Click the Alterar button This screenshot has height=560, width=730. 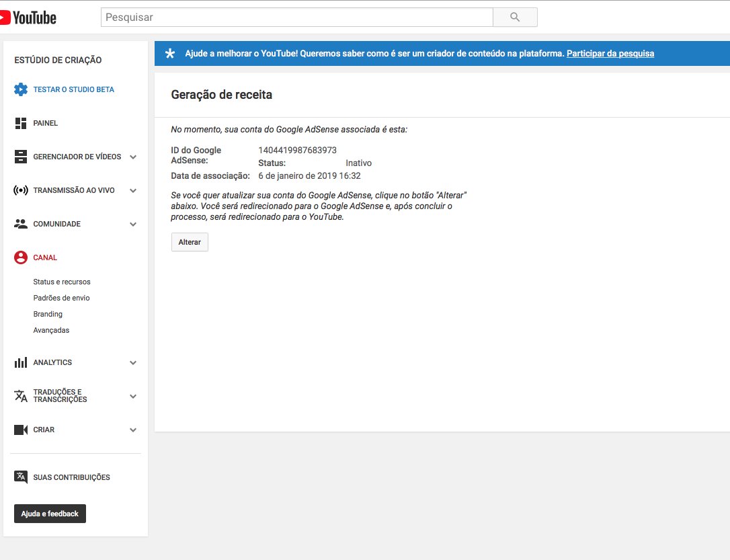[x=190, y=242]
